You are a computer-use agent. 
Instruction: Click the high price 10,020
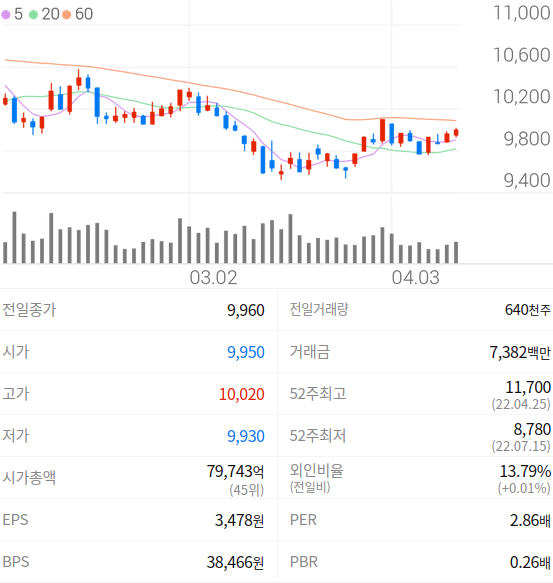click(242, 394)
